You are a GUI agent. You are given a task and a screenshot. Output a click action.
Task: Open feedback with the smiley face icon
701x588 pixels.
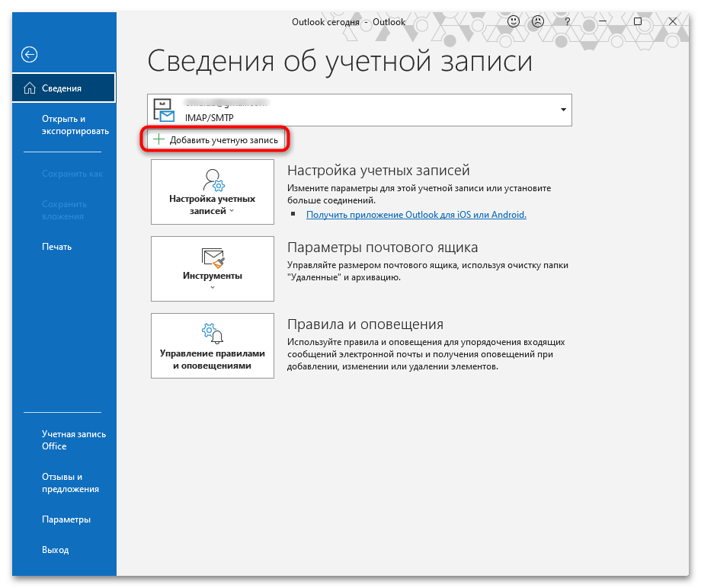pos(514,21)
